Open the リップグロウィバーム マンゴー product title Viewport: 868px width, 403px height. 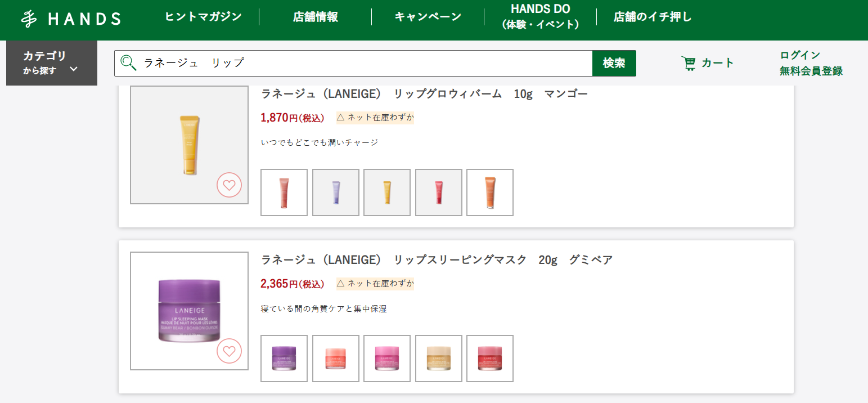tap(425, 94)
